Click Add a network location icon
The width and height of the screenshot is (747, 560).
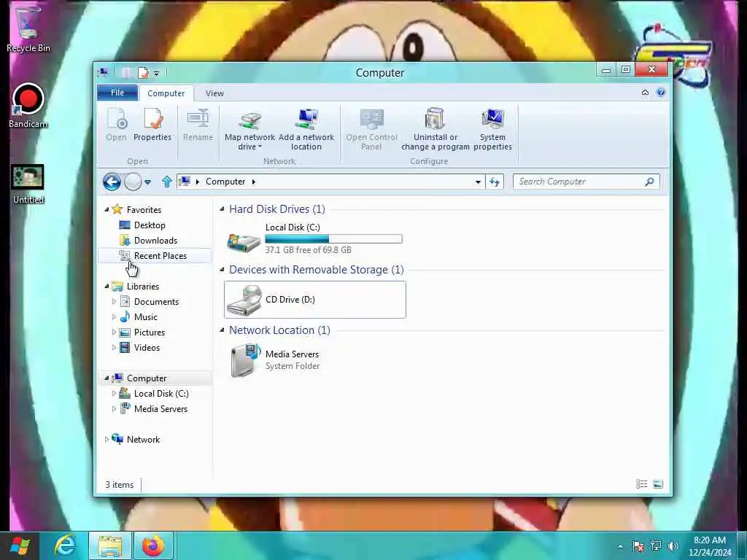[x=306, y=130]
